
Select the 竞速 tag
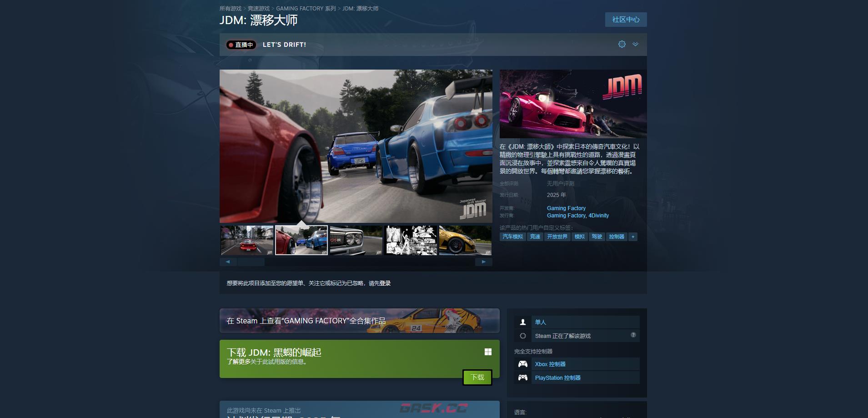[535, 237]
